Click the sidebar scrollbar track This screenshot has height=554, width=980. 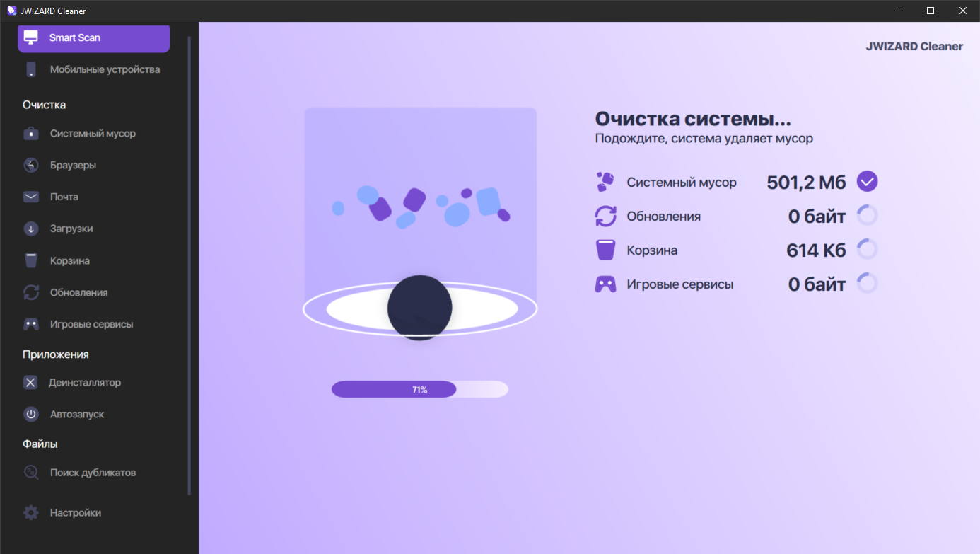(x=189, y=283)
